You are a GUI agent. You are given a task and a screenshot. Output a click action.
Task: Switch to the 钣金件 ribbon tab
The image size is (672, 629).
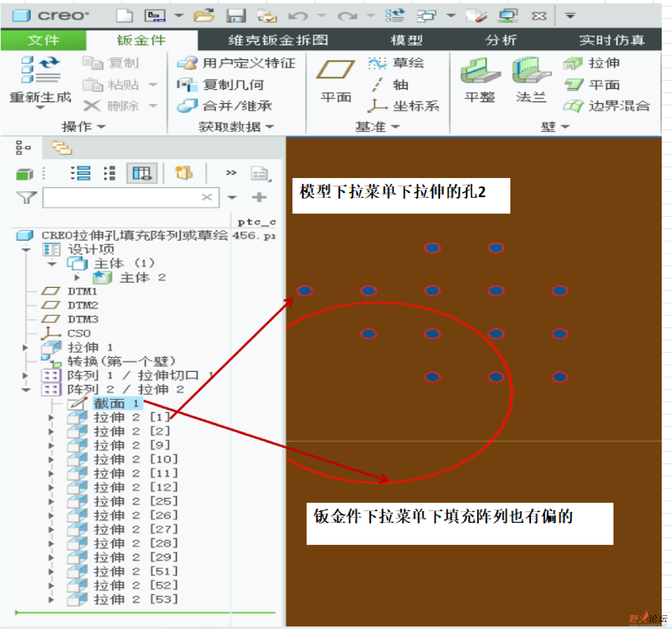(x=142, y=40)
